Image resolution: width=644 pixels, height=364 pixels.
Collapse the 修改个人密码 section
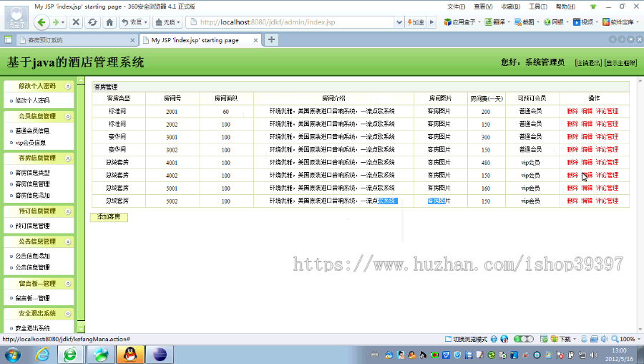[x=68, y=86]
